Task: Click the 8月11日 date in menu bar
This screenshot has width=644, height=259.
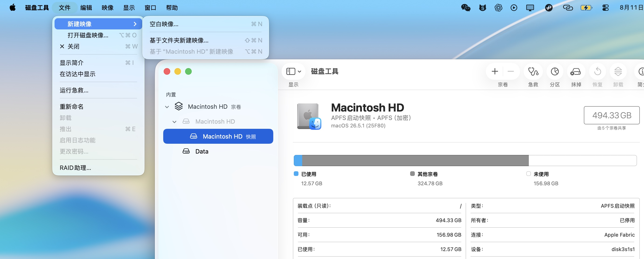Action: tap(631, 8)
